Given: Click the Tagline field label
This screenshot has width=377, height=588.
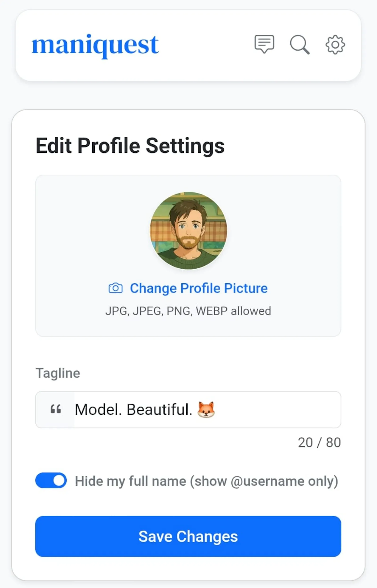Looking at the screenshot, I should tap(58, 373).
